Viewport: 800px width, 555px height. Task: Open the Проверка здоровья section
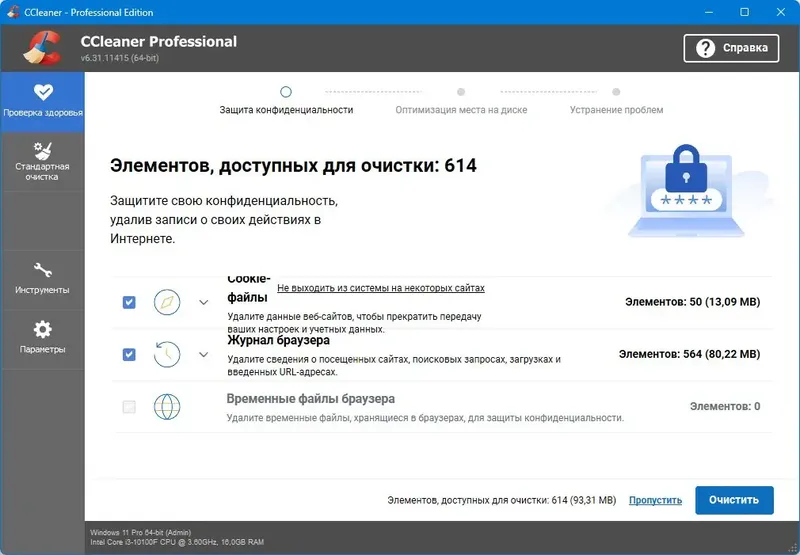pyautogui.click(x=42, y=102)
